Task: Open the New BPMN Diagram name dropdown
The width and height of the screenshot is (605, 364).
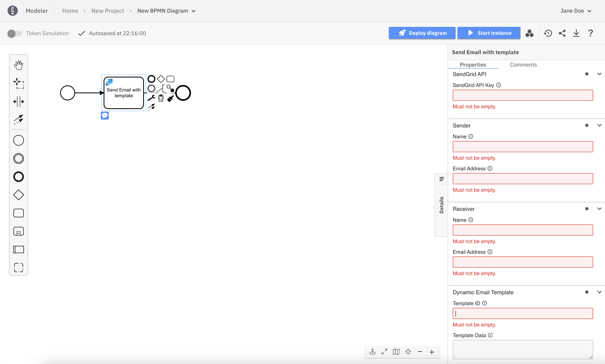Action: coord(194,11)
